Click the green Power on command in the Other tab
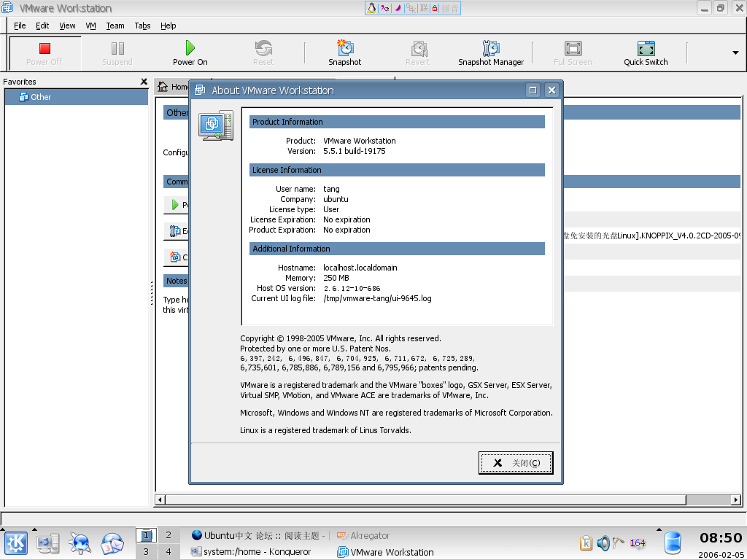Screen dimensions: 747x560 click(x=175, y=205)
